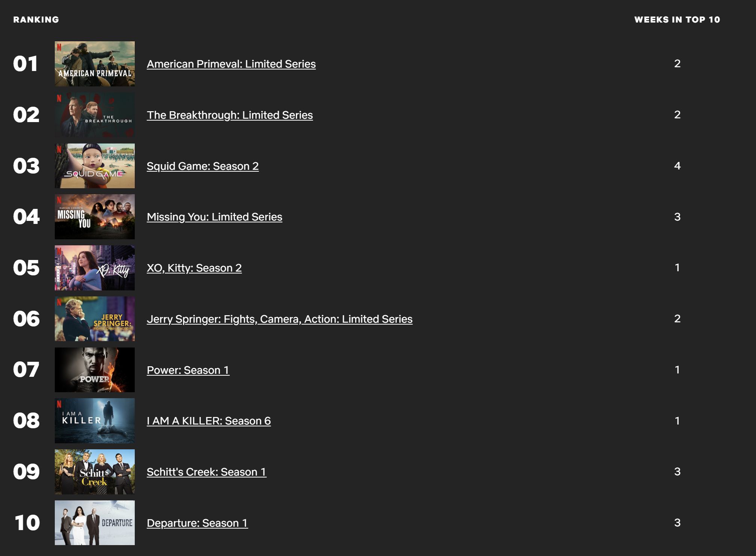The image size is (756, 556).
Task: Click the American Primeval poster thumbnail
Action: pyautogui.click(x=95, y=64)
